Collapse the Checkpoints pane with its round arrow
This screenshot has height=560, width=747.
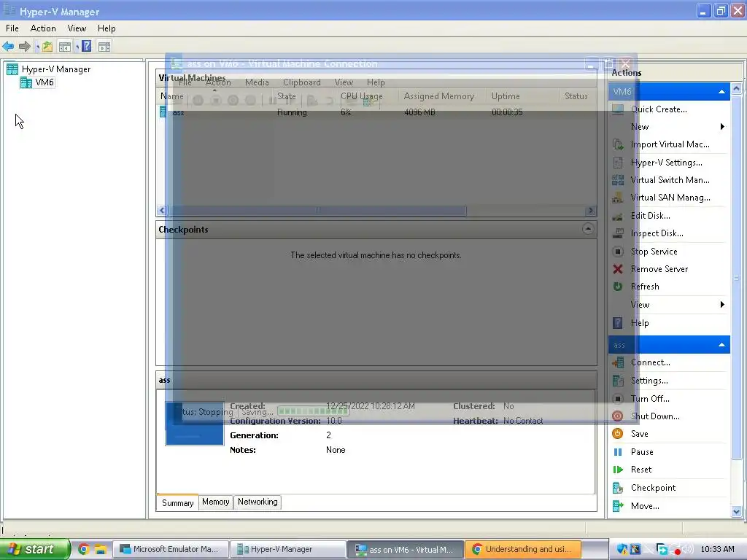tap(588, 229)
